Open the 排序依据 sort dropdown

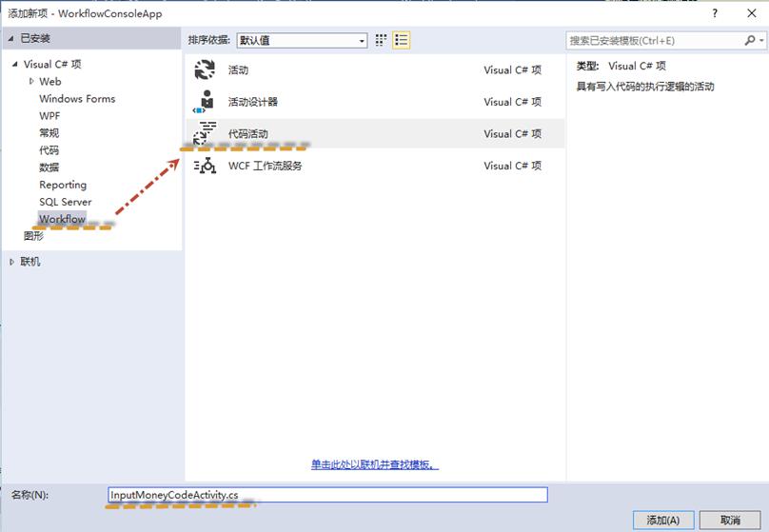tap(302, 40)
